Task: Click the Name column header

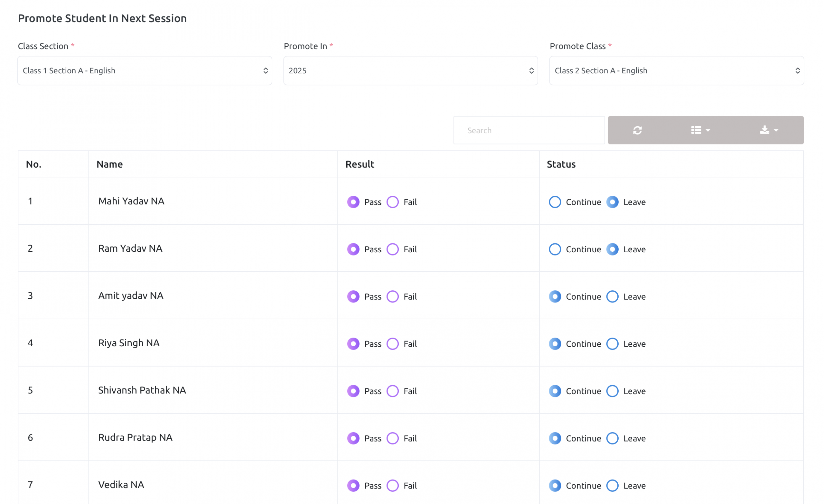Action: pyautogui.click(x=110, y=164)
